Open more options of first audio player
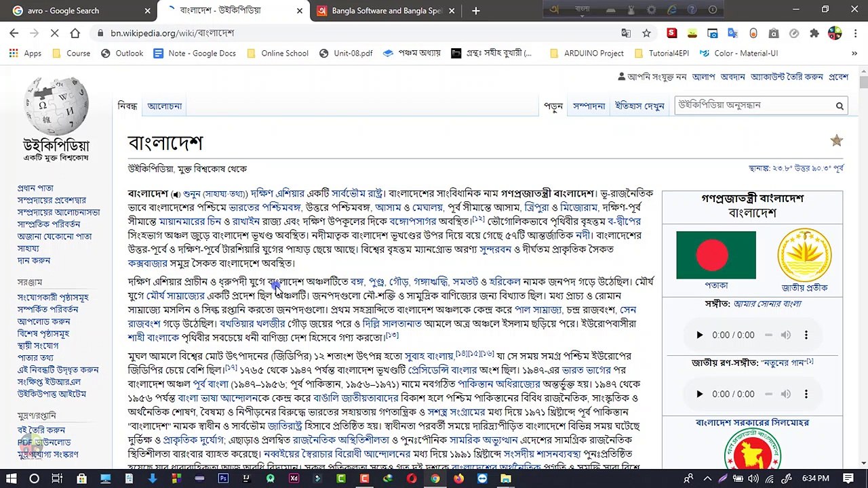868x488 pixels. pos(806,335)
